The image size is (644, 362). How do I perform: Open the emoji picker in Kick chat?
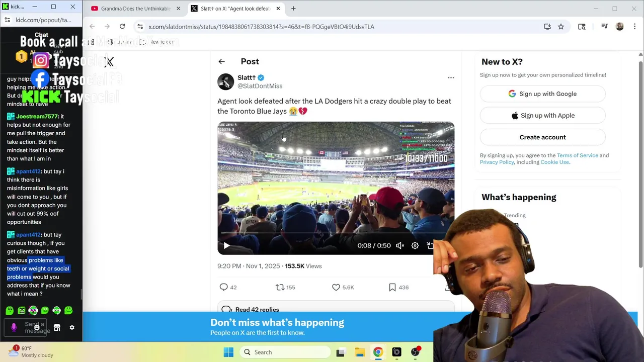click(37, 327)
